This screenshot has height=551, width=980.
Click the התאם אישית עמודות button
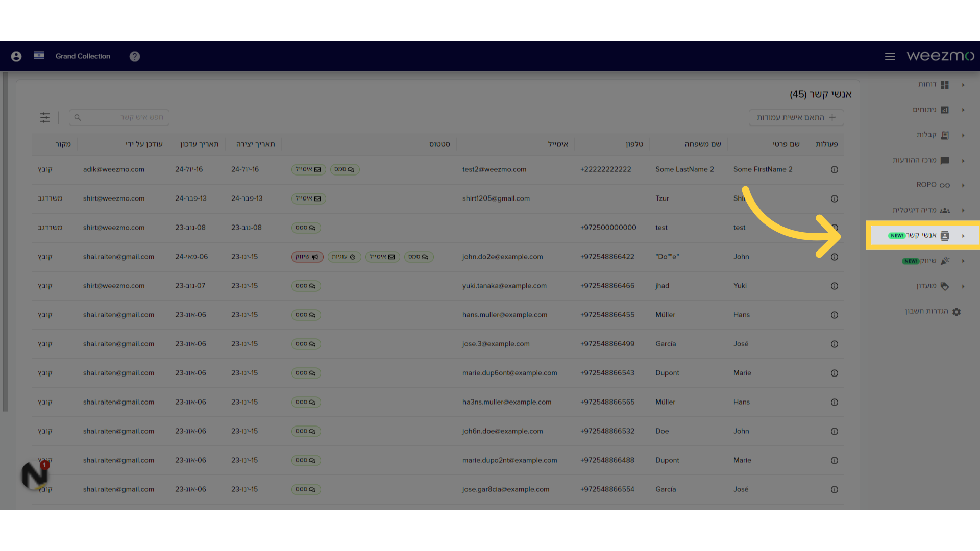pos(796,117)
